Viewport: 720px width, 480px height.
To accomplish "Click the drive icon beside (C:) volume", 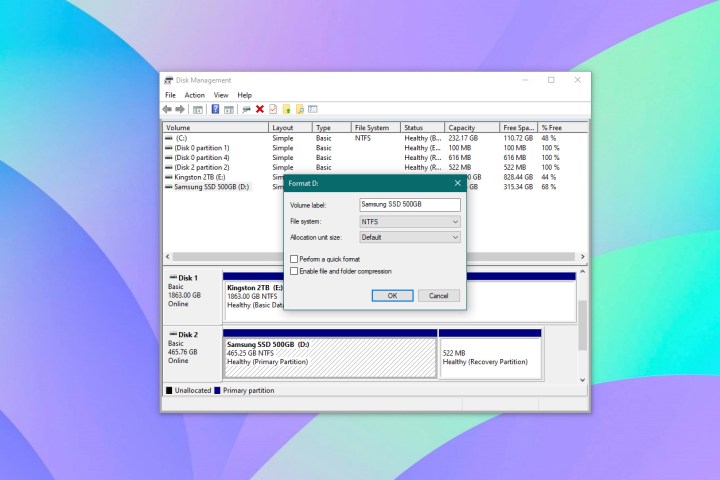I will coord(169,138).
